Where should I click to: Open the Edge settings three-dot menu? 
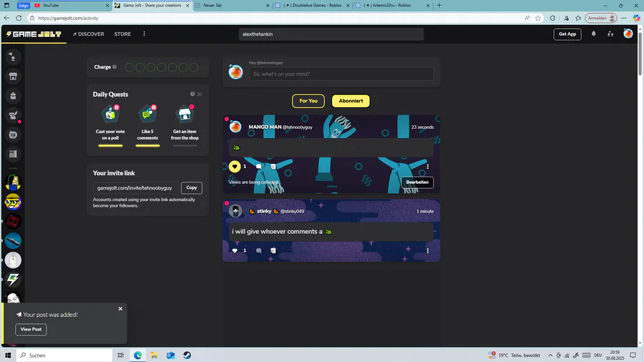pyautogui.click(x=624, y=18)
